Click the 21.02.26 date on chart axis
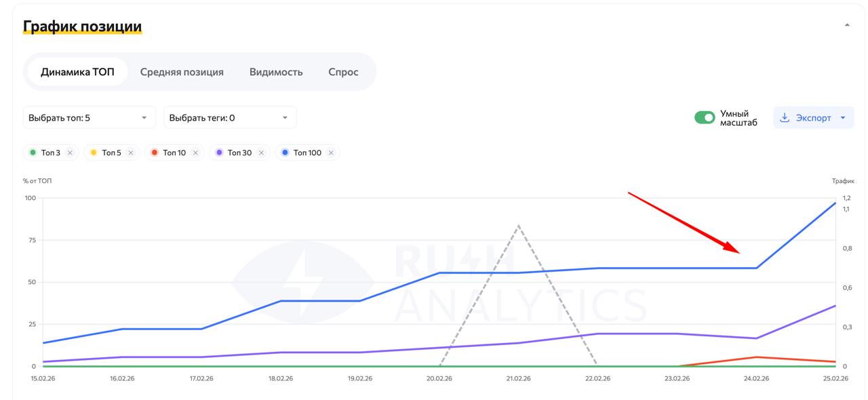 [x=519, y=378]
